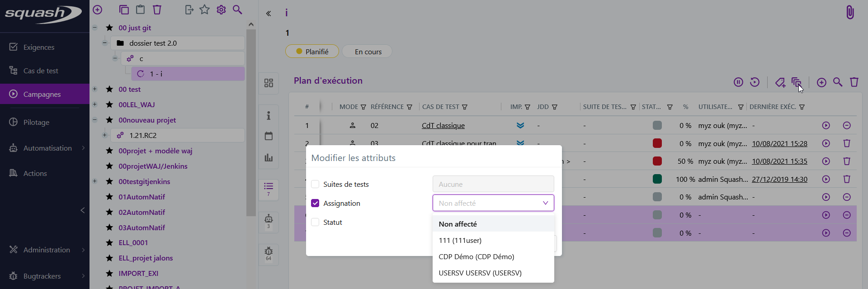Open the CdT classique test case link

(443, 125)
